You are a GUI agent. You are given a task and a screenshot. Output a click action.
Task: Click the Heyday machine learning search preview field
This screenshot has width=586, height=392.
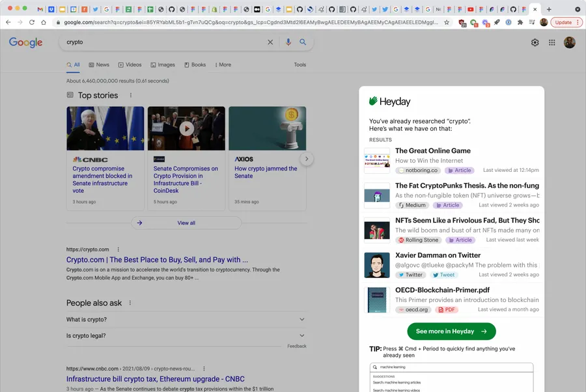(x=451, y=367)
